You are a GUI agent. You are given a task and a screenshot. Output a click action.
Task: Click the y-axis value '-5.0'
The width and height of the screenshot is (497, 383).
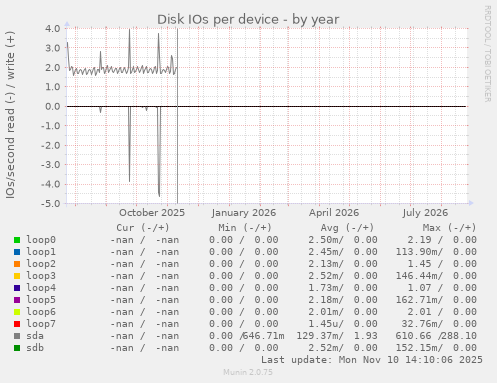point(51,203)
